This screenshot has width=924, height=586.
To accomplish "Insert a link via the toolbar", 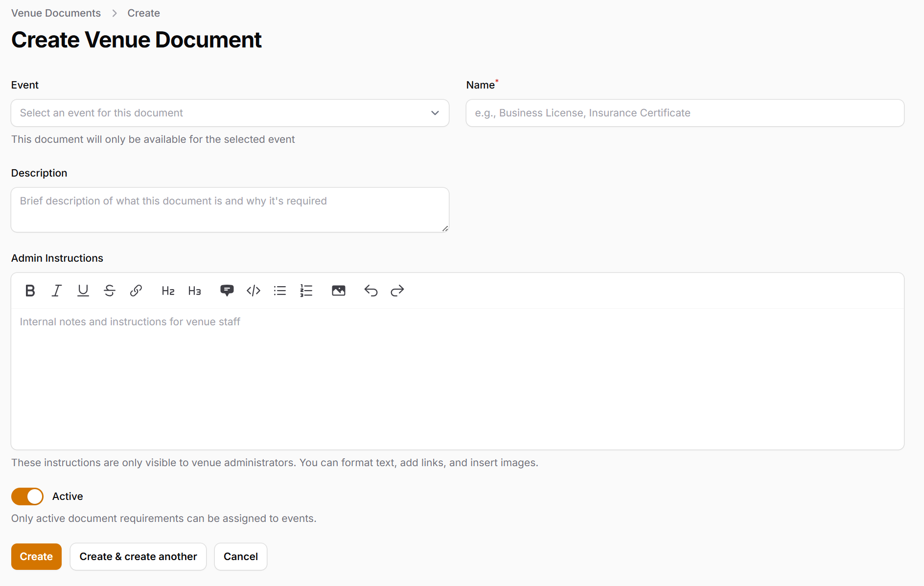I will tap(136, 291).
